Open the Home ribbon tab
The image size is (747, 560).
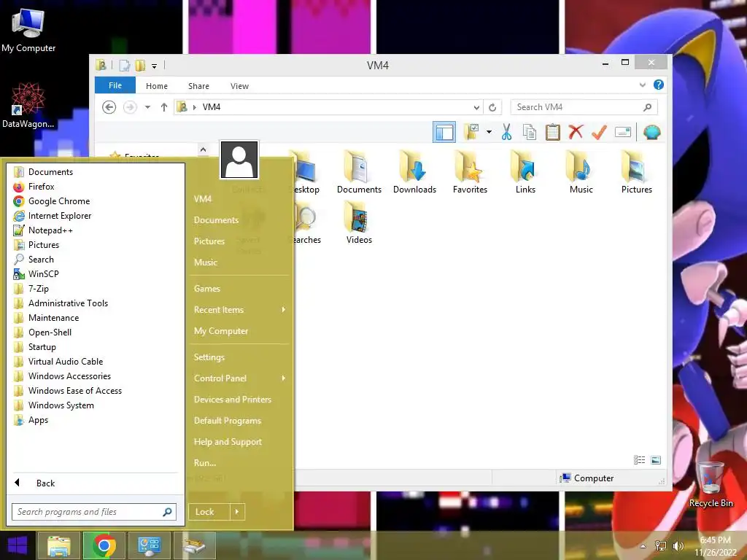point(157,86)
